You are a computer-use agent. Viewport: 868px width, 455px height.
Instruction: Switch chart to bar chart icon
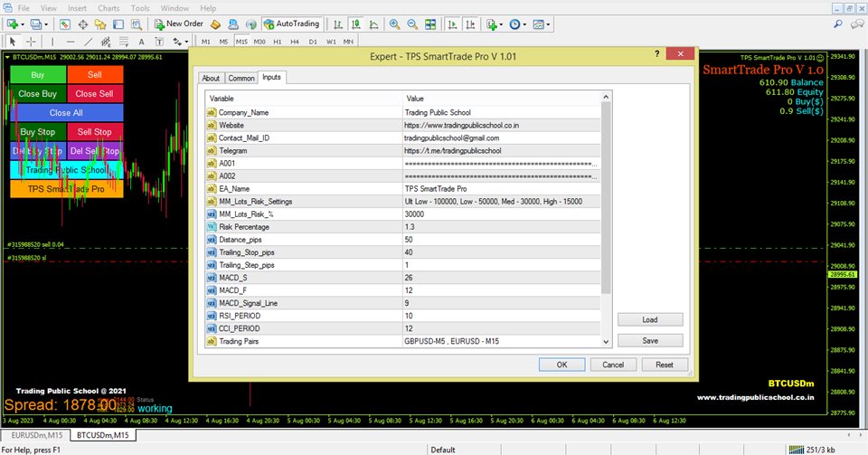point(337,24)
